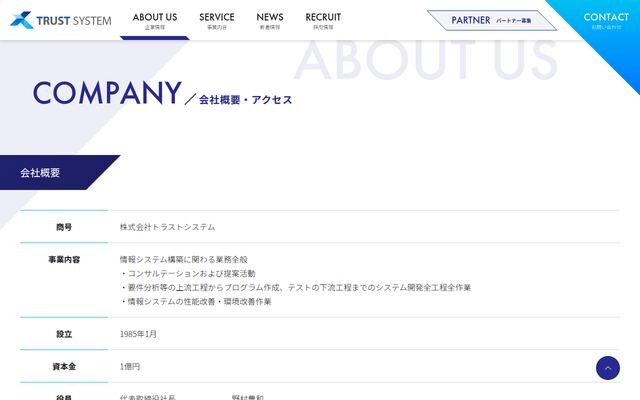The height and width of the screenshot is (400, 640).
Task: Click the 事業内容 row label
Action: (64, 260)
